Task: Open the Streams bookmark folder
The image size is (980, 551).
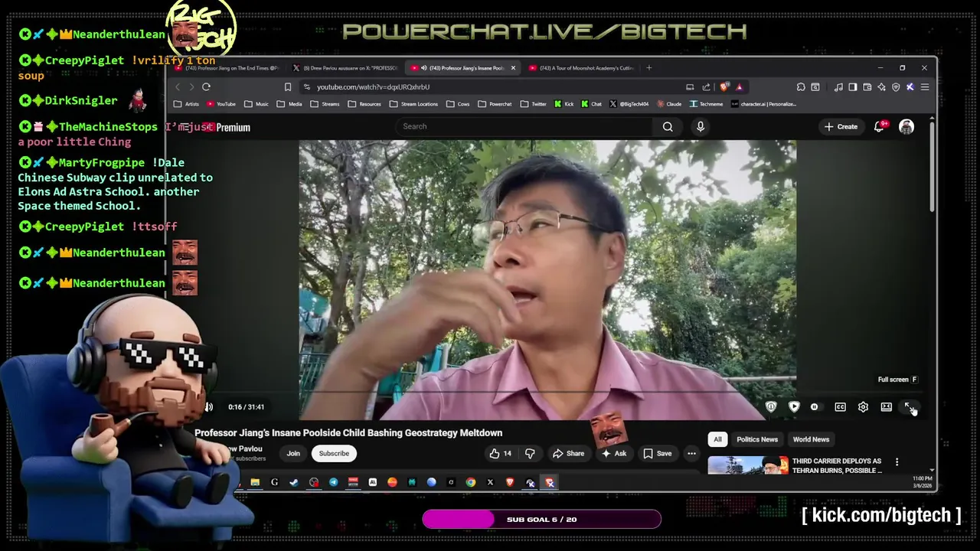Action: tap(324, 104)
